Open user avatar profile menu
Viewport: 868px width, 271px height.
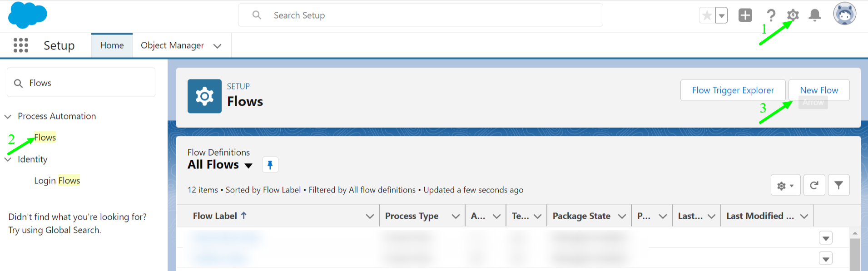click(x=845, y=14)
